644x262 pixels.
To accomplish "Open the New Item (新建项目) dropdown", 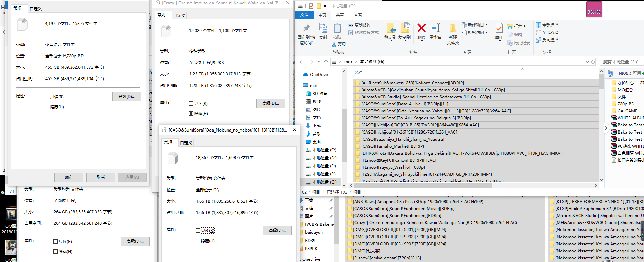I will [475, 25].
